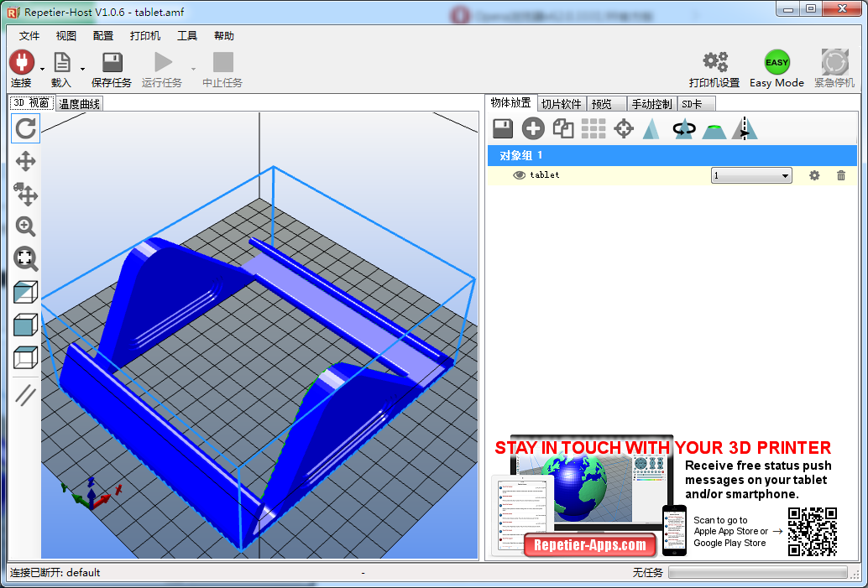
Task: Switch to the 温度曲线 temperature curve tab
Action: click(79, 104)
